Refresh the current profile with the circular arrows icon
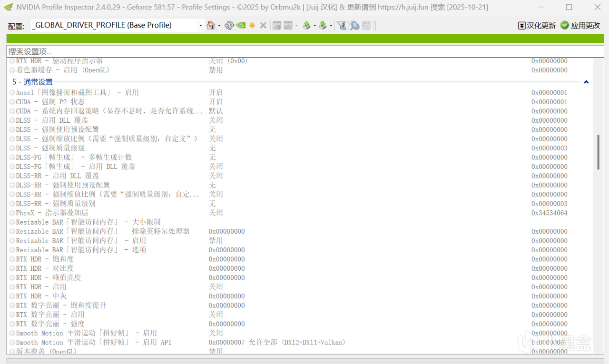 229,25
